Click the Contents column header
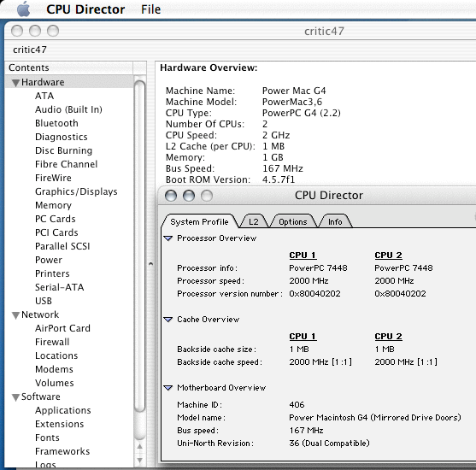Image resolution: width=476 pixels, height=470 pixels. (x=69, y=68)
